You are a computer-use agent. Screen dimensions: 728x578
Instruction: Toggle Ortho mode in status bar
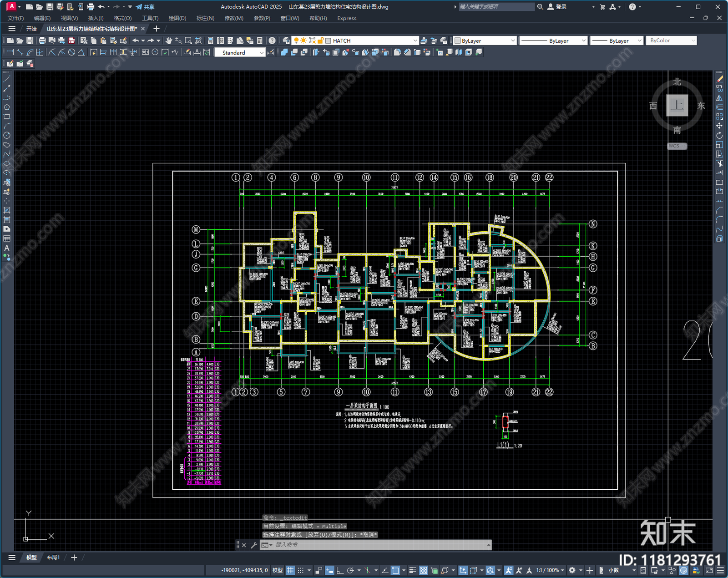click(339, 570)
